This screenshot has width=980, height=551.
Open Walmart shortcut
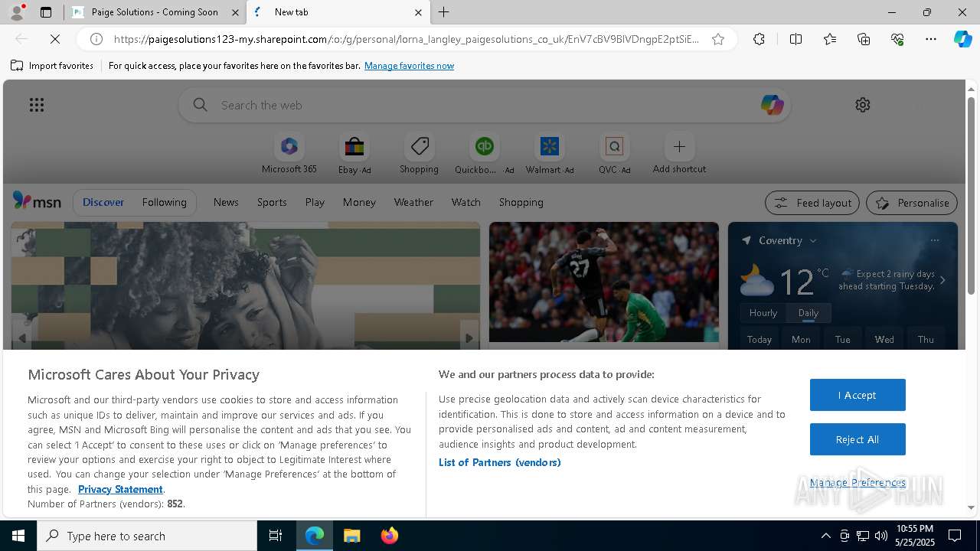549,154
